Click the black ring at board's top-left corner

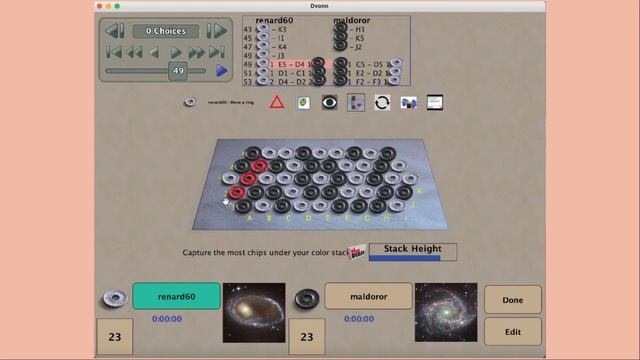click(x=253, y=153)
